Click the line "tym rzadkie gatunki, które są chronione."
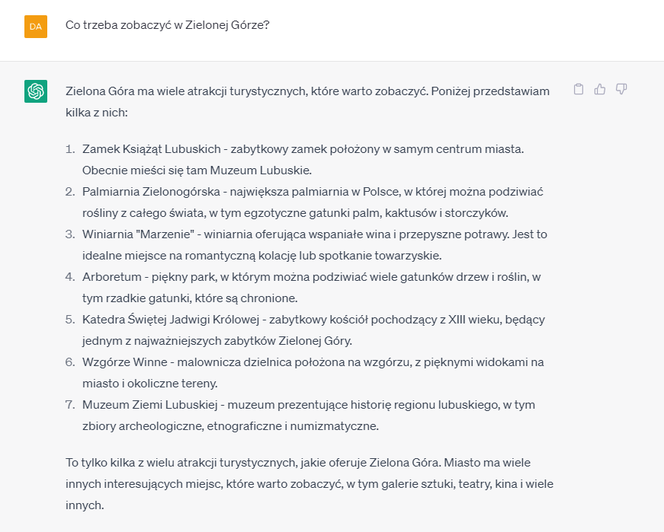The width and height of the screenshot is (664, 532). (190, 298)
